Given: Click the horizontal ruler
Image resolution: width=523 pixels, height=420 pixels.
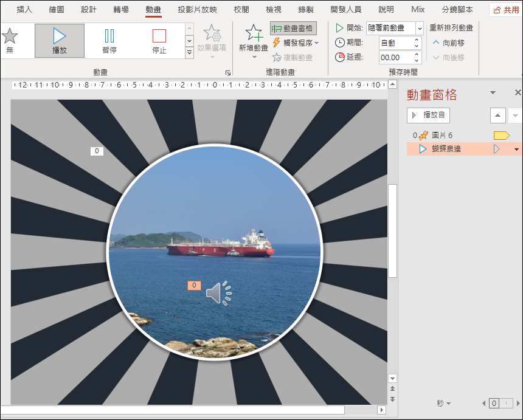Looking at the screenshot, I should point(199,85).
